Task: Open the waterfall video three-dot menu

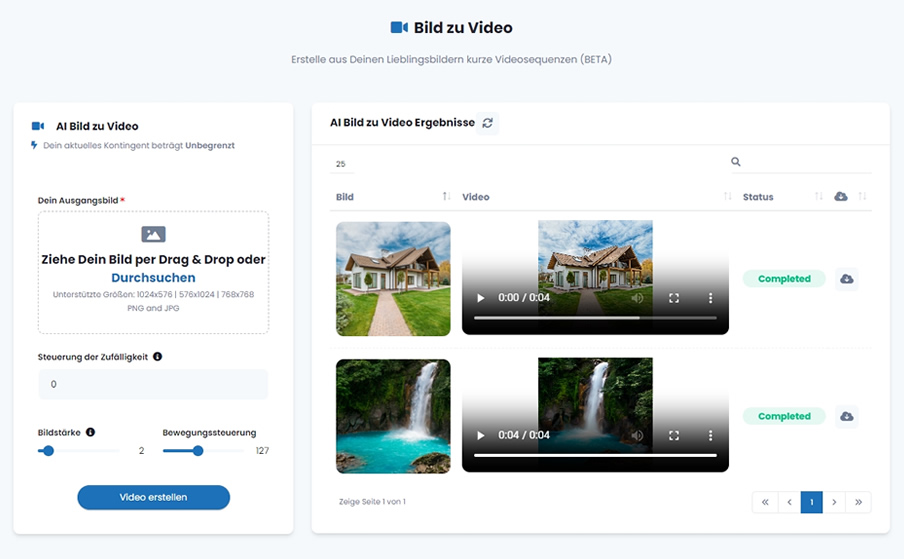Action: click(711, 436)
